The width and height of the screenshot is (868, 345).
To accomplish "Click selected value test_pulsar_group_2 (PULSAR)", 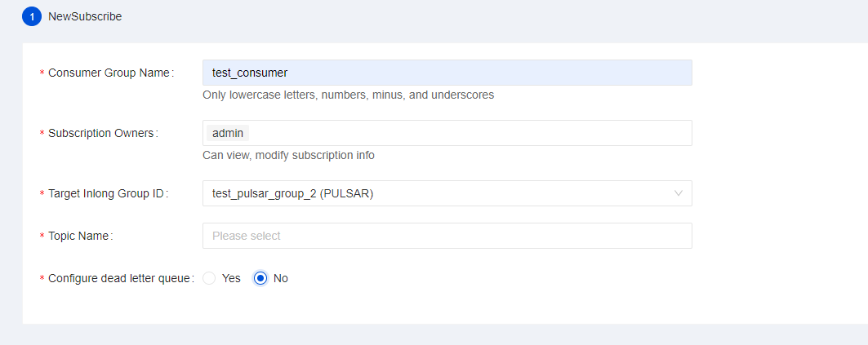I will [293, 193].
